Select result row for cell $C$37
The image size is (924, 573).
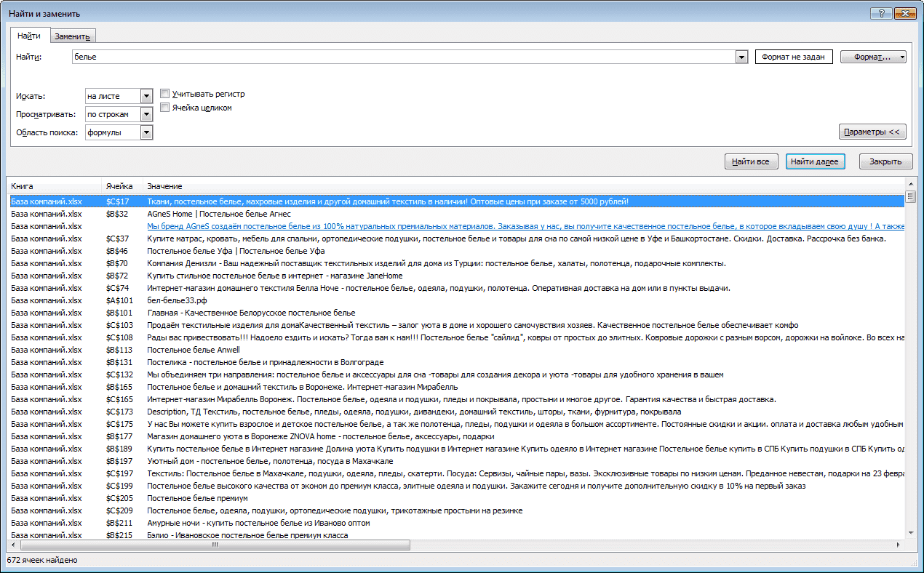pos(456,239)
